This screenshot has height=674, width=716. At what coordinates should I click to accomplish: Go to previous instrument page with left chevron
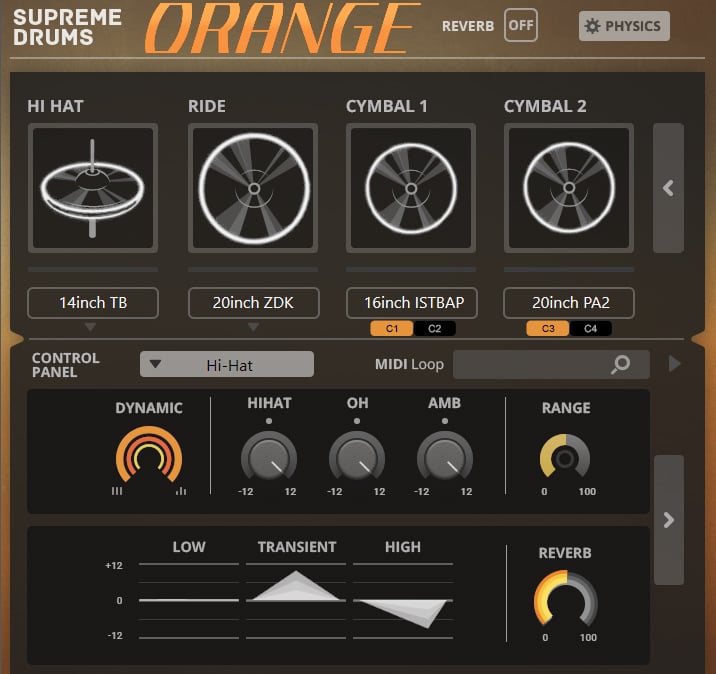coord(668,188)
